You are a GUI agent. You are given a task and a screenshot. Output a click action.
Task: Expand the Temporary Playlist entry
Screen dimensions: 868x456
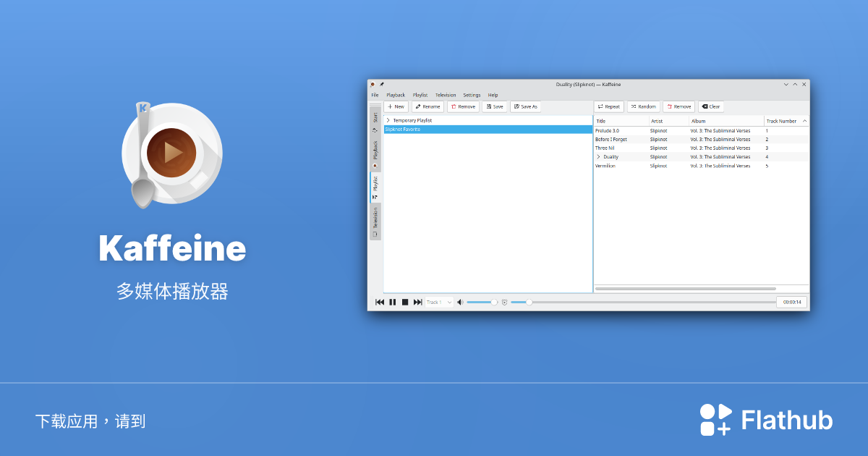(388, 120)
